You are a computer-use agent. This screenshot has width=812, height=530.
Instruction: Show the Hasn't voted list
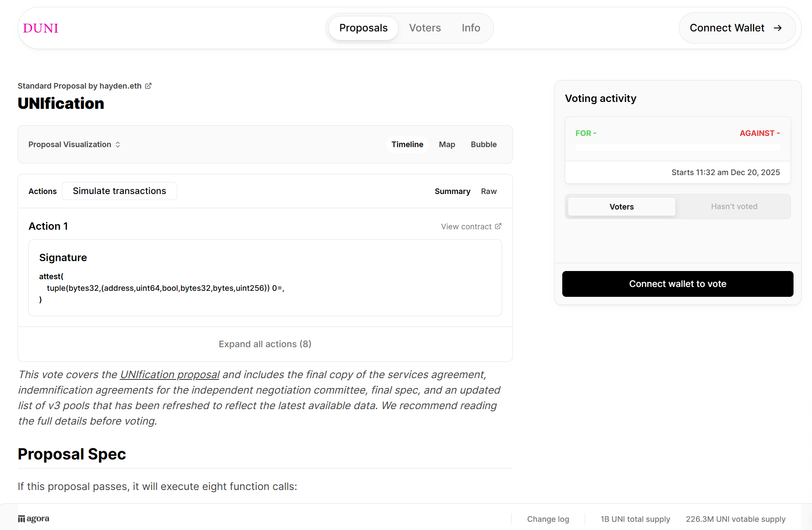click(x=734, y=206)
